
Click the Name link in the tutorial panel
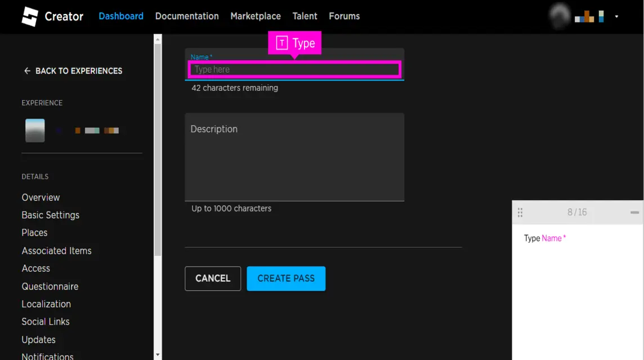tap(550, 238)
